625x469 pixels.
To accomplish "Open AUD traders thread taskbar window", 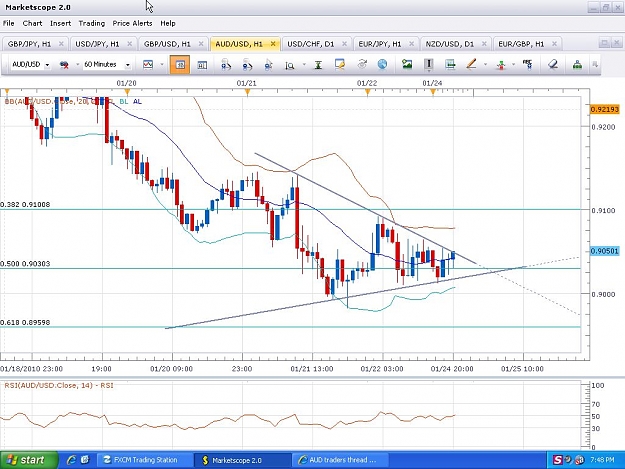I will 341,460.
